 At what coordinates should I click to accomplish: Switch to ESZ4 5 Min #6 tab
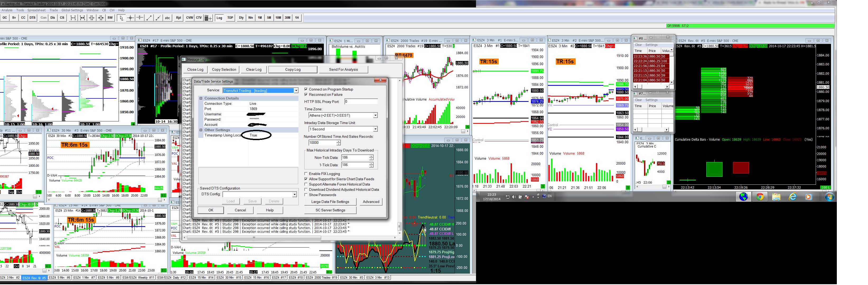point(59,278)
